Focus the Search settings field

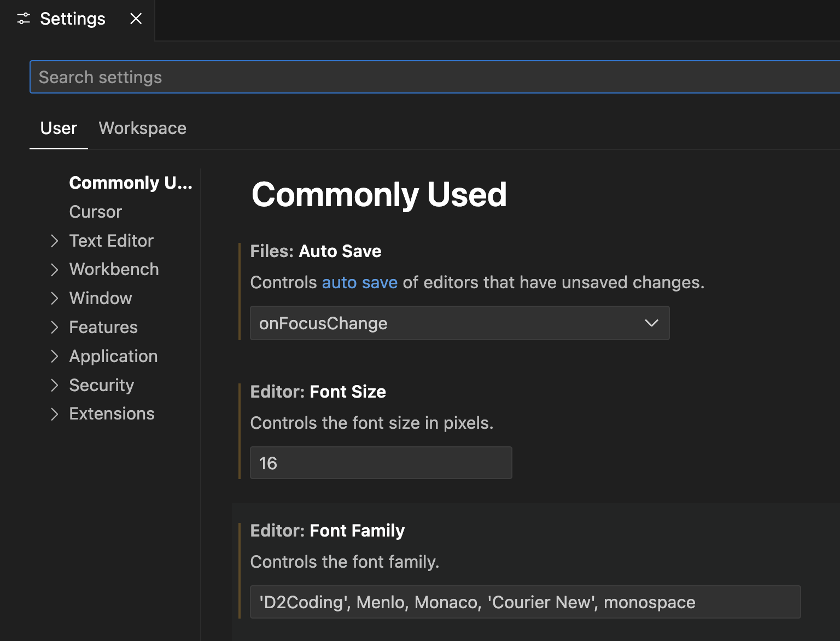pyautogui.click(x=435, y=77)
